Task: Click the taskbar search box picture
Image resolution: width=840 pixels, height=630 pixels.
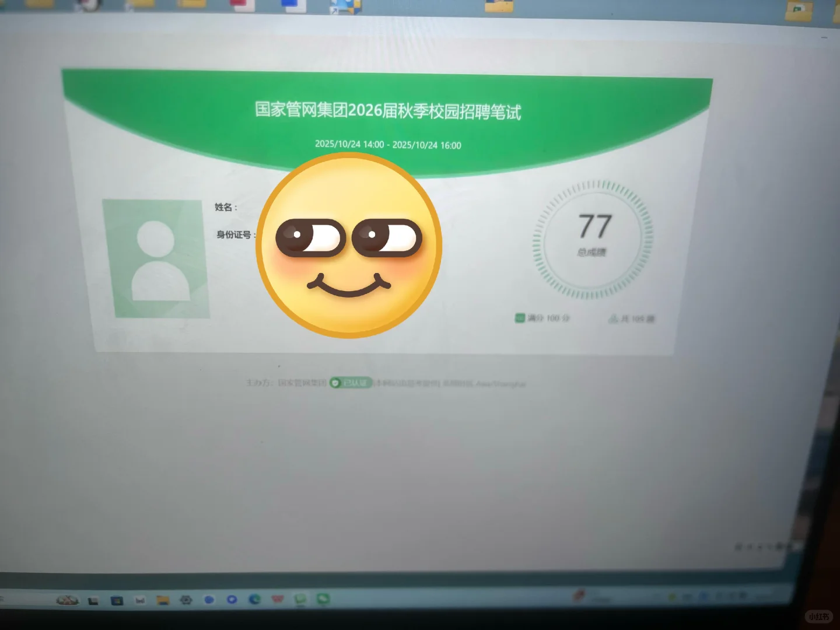Action: pyautogui.click(x=67, y=600)
